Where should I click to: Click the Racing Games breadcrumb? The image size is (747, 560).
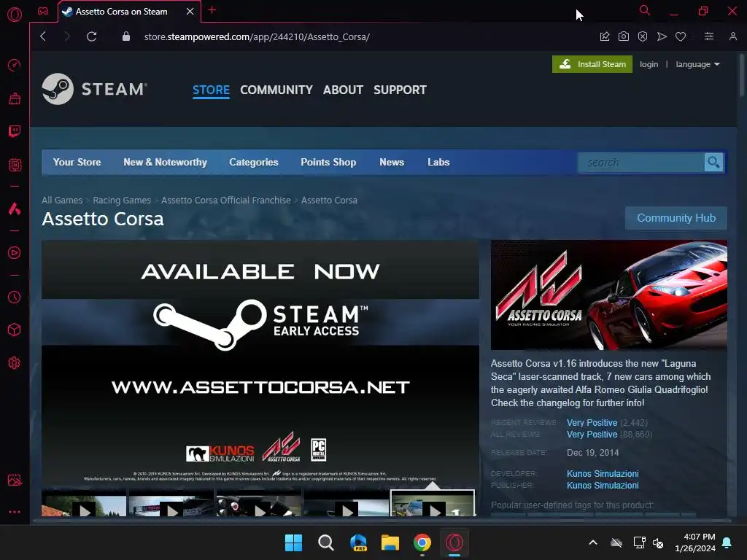point(122,201)
